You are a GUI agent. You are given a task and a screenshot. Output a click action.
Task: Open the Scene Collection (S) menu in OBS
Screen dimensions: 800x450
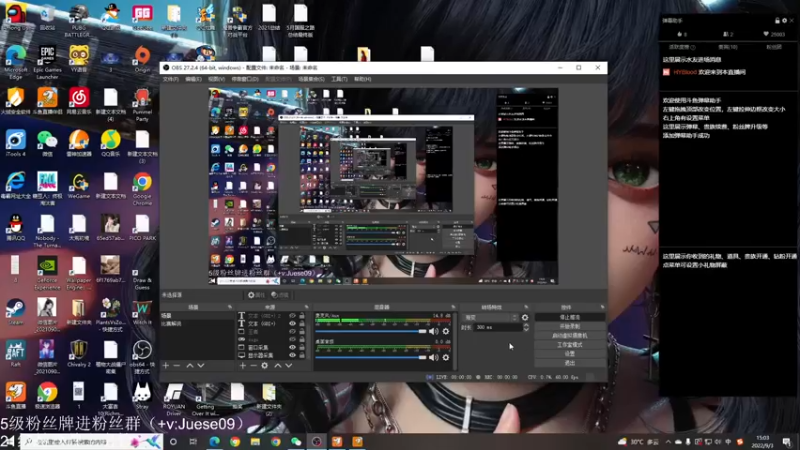coord(311,79)
